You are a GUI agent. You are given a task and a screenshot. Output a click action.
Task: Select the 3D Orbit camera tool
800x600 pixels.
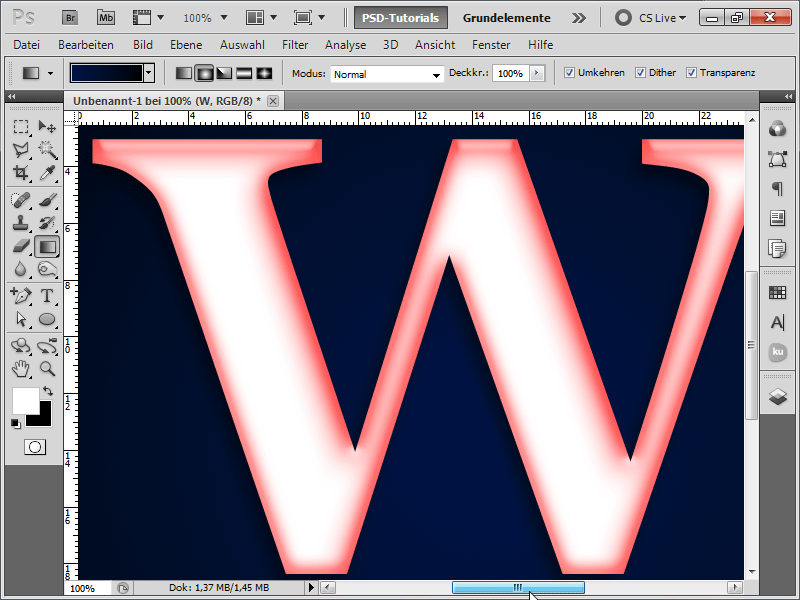47,346
